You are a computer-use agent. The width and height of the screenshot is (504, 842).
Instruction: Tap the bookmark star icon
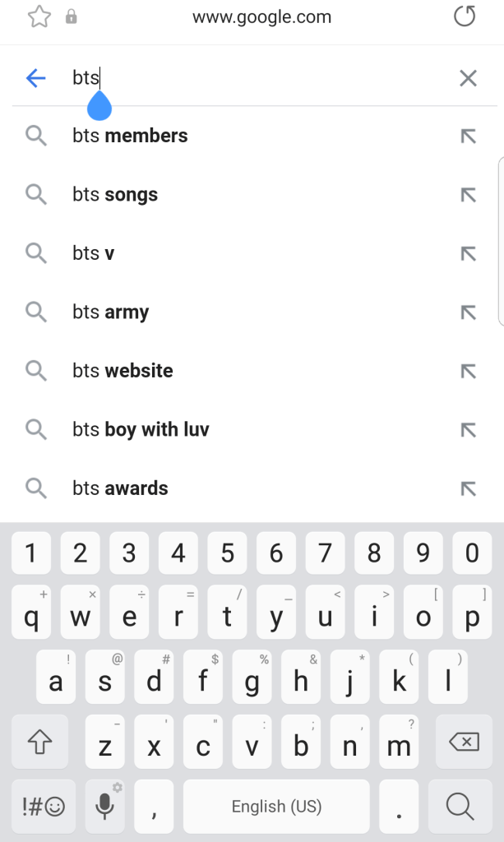click(x=39, y=16)
